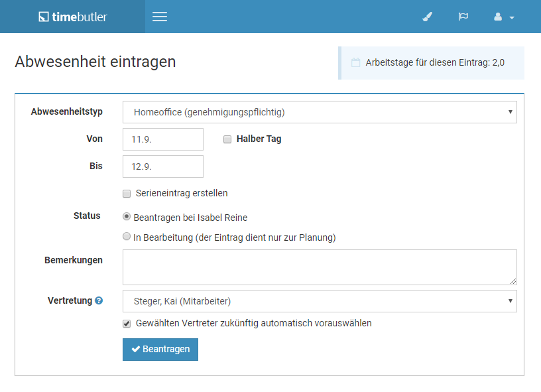Expand the Vertretung dropdown list
This screenshot has width=541, height=392.
(x=320, y=301)
